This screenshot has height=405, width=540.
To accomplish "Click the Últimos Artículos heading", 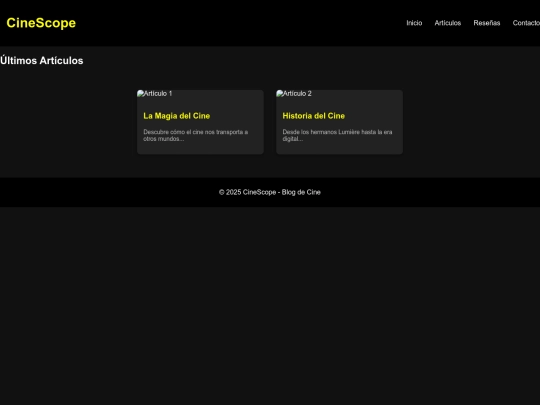I will [42, 61].
